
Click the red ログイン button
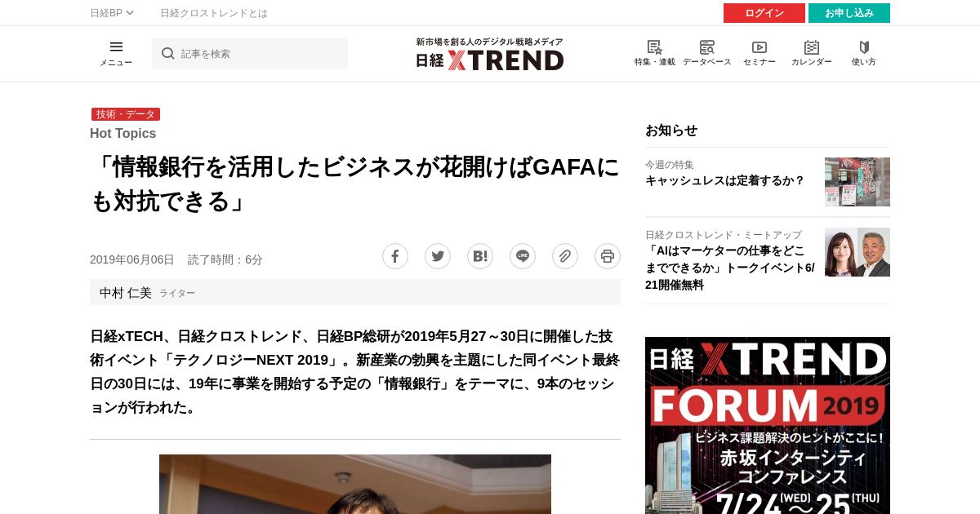[x=764, y=13]
